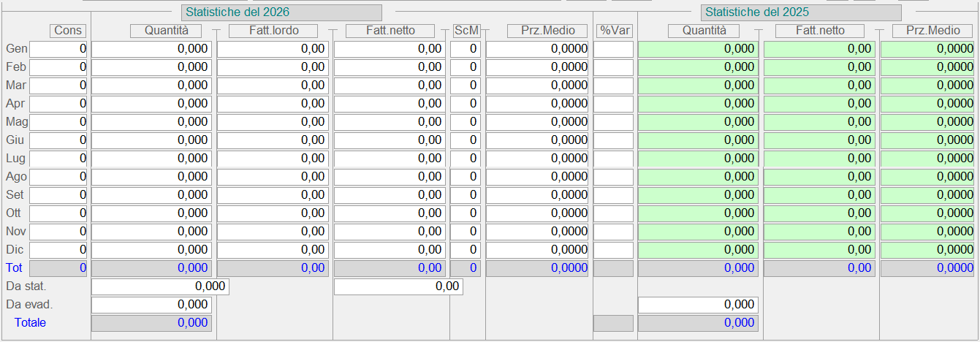This screenshot has width=980, height=342.
Task: Focus the Mag ScM field
Action: pyautogui.click(x=465, y=122)
